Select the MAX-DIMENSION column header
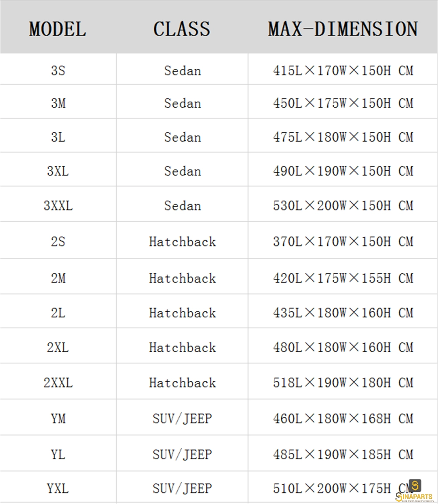 tap(343, 29)
